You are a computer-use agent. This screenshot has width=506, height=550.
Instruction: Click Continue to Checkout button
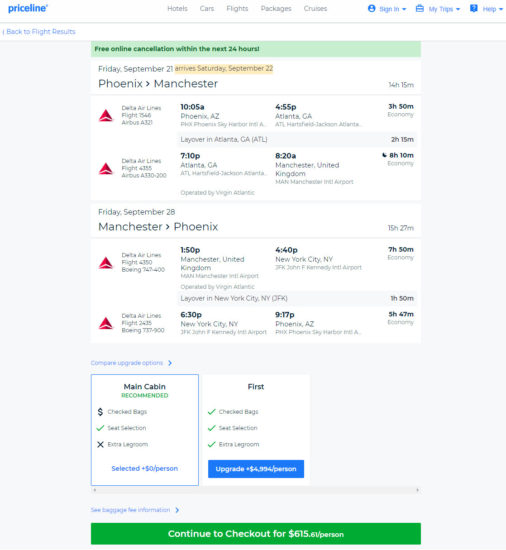[x=256, y=534]
